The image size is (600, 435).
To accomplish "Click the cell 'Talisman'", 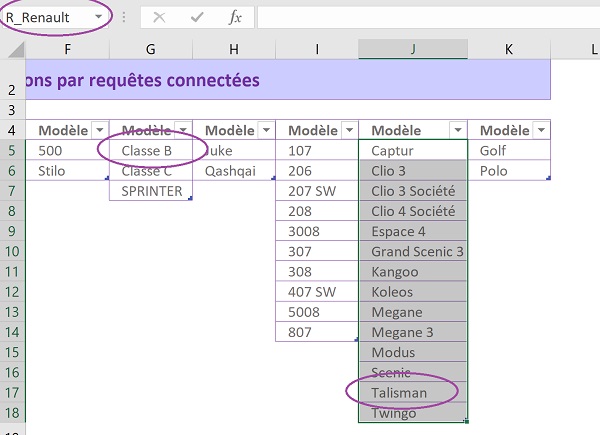I will (413, 393).
